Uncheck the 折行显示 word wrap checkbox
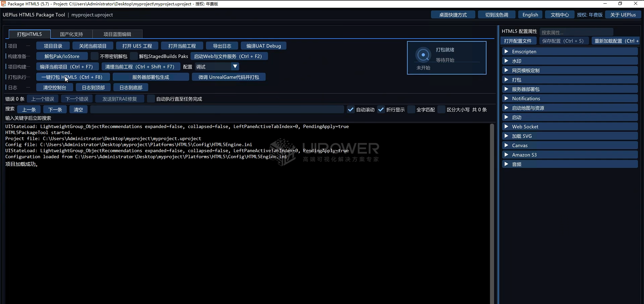This screenshot has height=304, width=644. pos(381,110)
